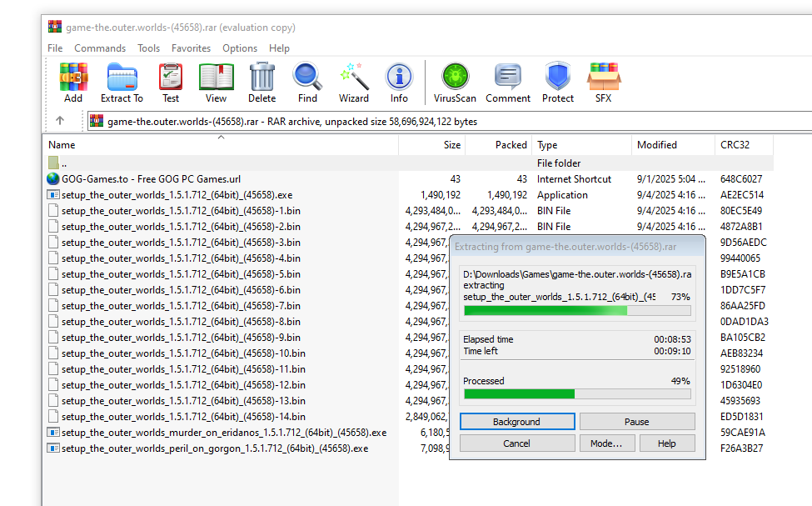Select setup_the_outer_worlds -2.bin file
This screenshot has width=812, height=506.
tap(181, 227)
